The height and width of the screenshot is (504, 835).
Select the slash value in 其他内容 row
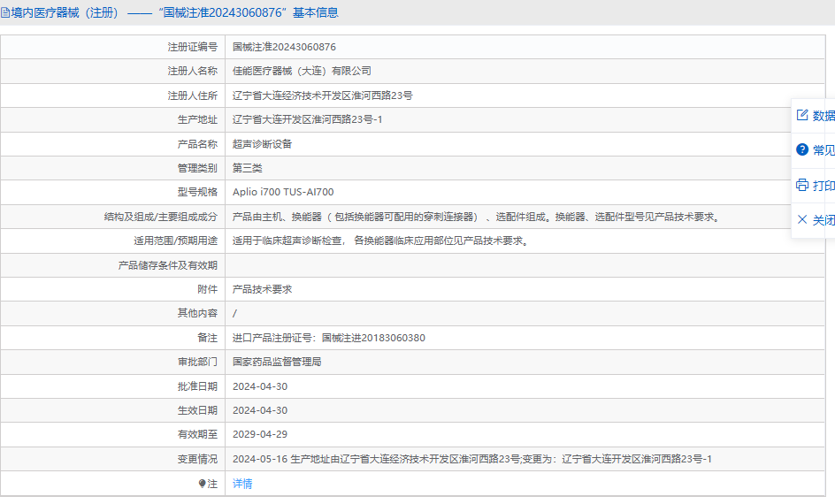pos(235,314)
